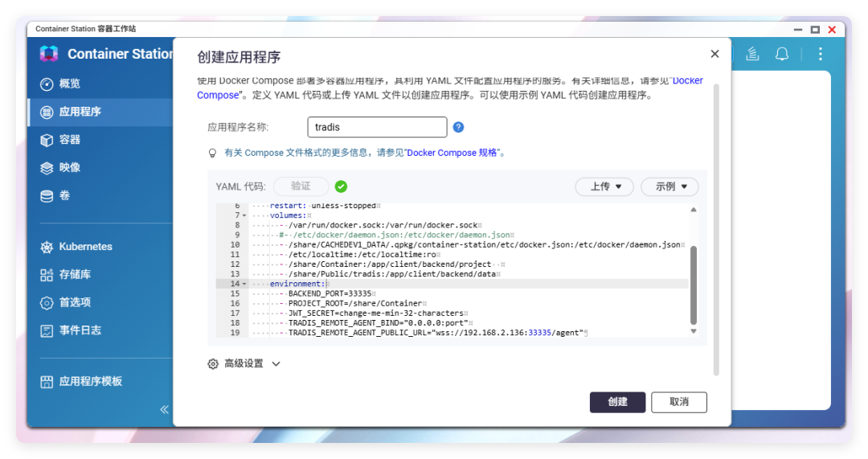Click the help icon beside application name
Screen dimensions: 868x459
[x=458, y=127]
